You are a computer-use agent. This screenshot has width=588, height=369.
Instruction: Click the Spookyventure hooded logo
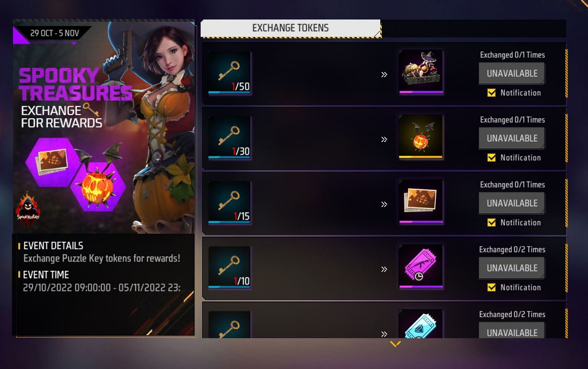point(27,209)
